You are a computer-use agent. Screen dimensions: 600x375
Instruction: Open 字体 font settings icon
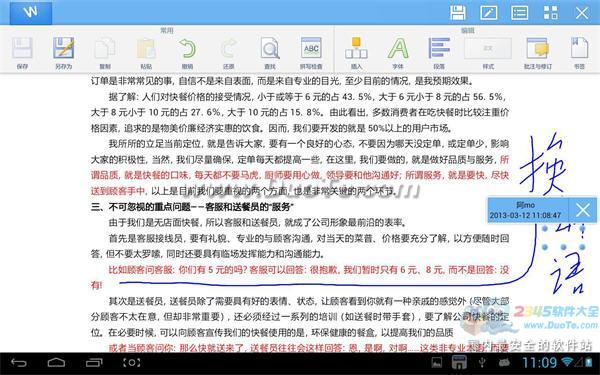point(398,53)
